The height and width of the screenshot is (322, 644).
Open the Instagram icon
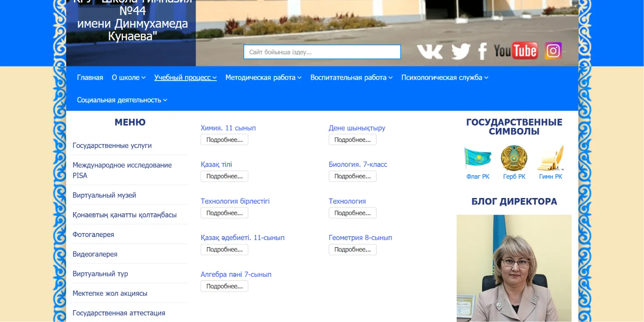(x=553, y=51)
